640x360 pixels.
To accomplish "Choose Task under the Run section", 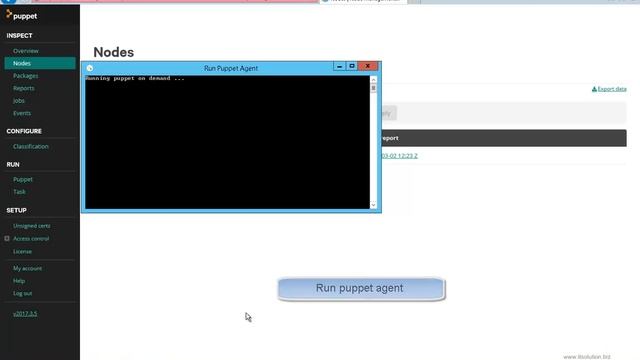I will click(19, 191).
